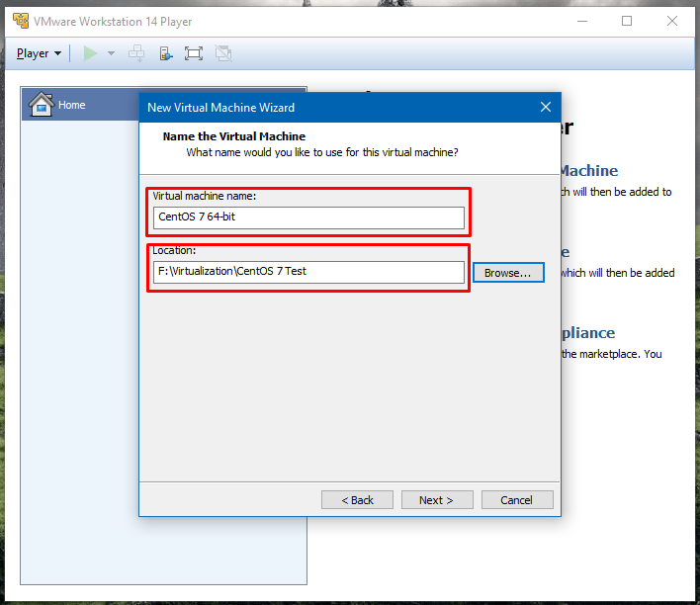Viewport: 700px width, 605px height.
Task: Maximize the VMware Workstation Player window
Action: coord(627,21)
